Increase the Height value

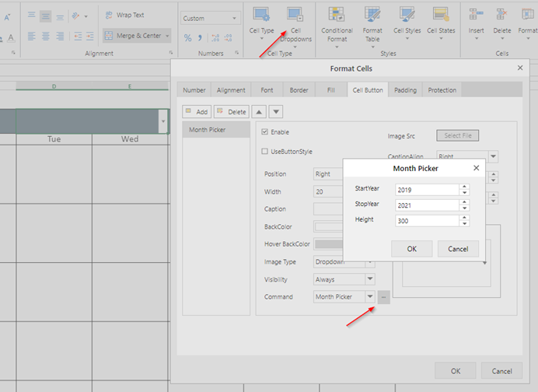465,218
